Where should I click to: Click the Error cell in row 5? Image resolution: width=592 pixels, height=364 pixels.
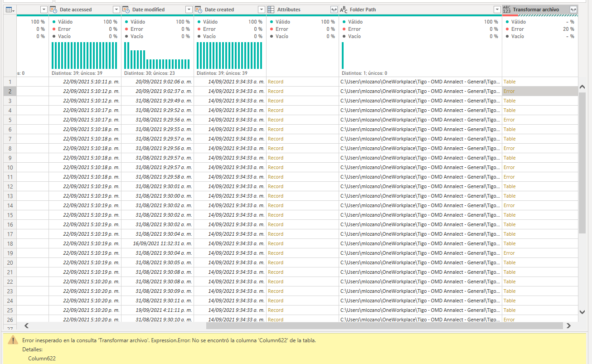(x=540, y=120)
